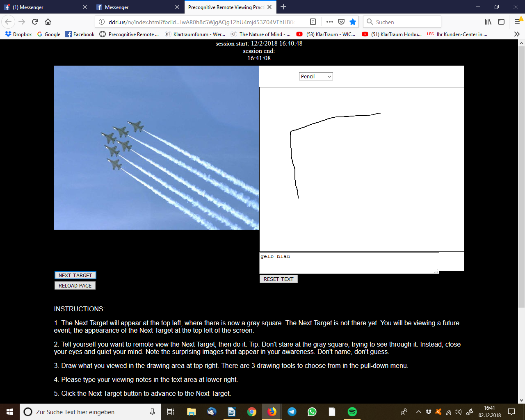The width and height of the screenshot is (525, 420).
Task: Open a new browser tab
Action: [283, 7]
